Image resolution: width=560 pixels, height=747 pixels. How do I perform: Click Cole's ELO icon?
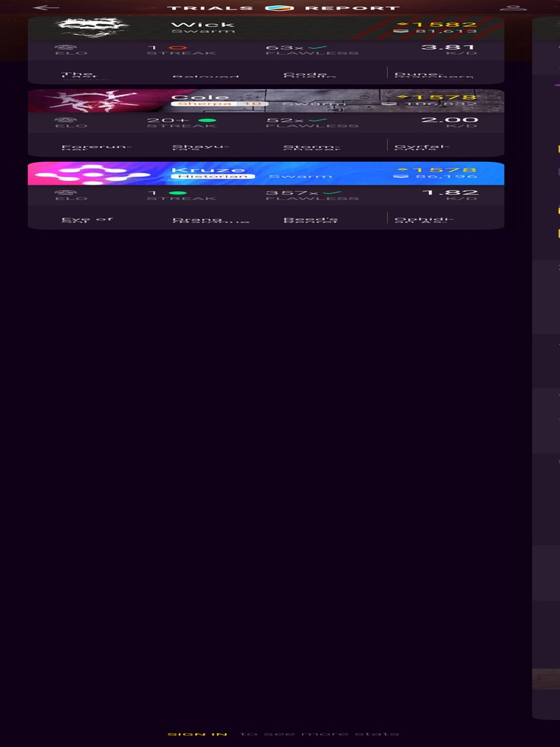pos(66,120)
